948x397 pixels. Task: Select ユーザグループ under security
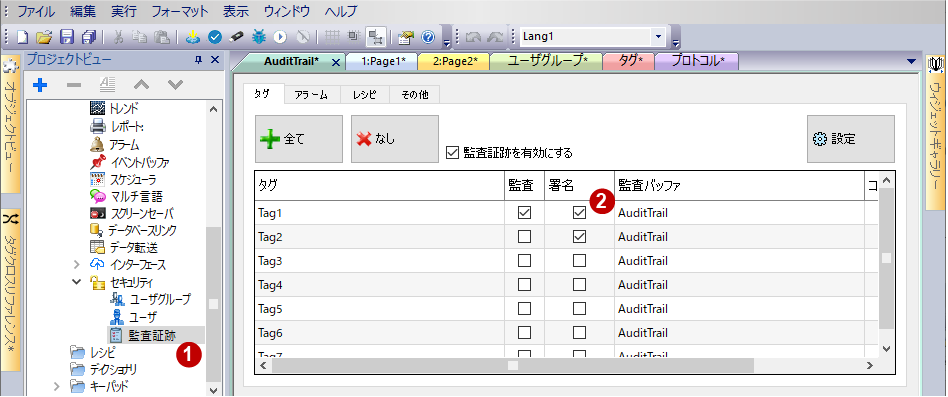tap(150, 299)
